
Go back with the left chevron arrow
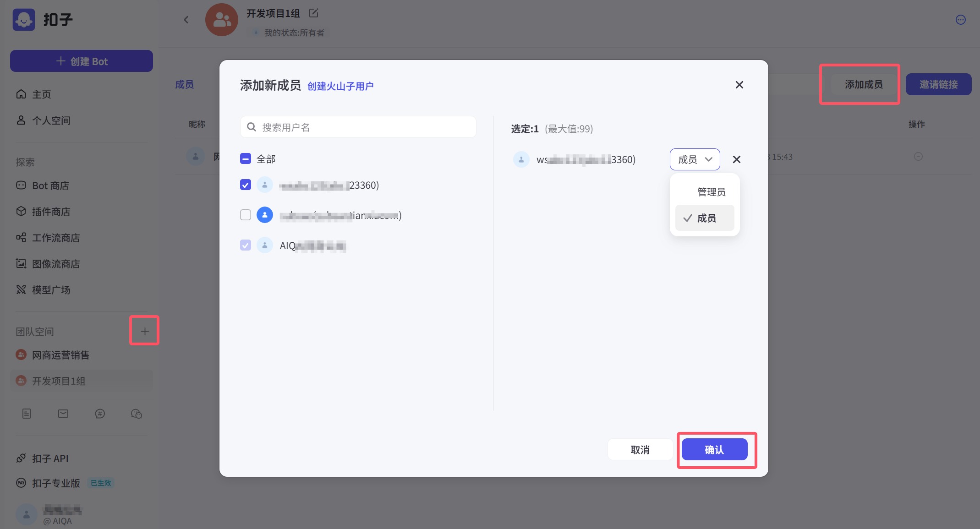pyautogui.click(x=186, y=20)
